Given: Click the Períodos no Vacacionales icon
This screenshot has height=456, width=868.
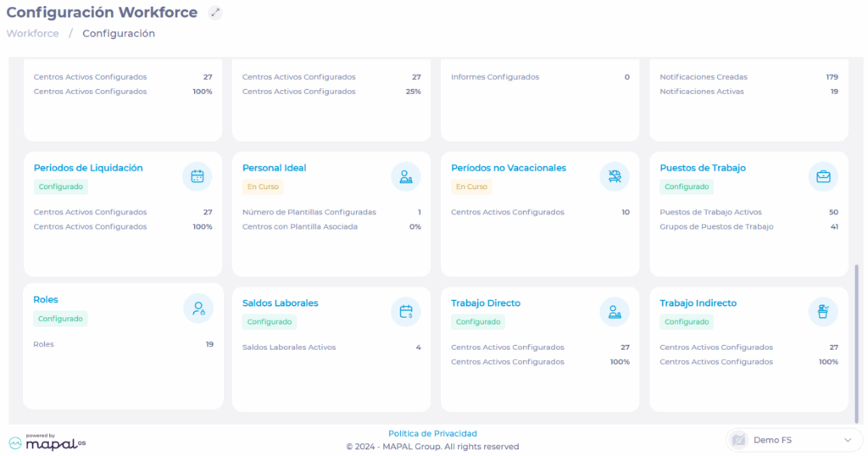Looking at the screenshot, I should [x=615, y=176].
